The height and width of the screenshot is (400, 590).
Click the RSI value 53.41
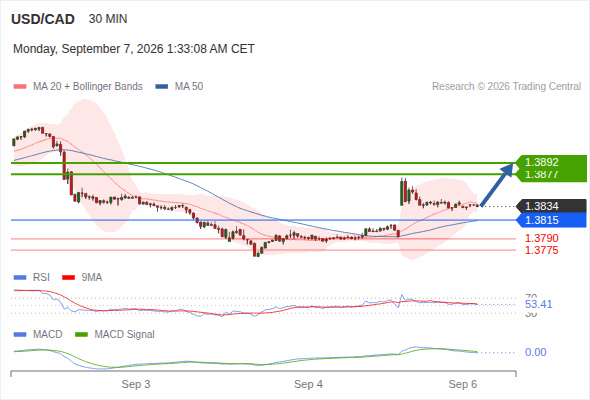(x=539, y=304)
